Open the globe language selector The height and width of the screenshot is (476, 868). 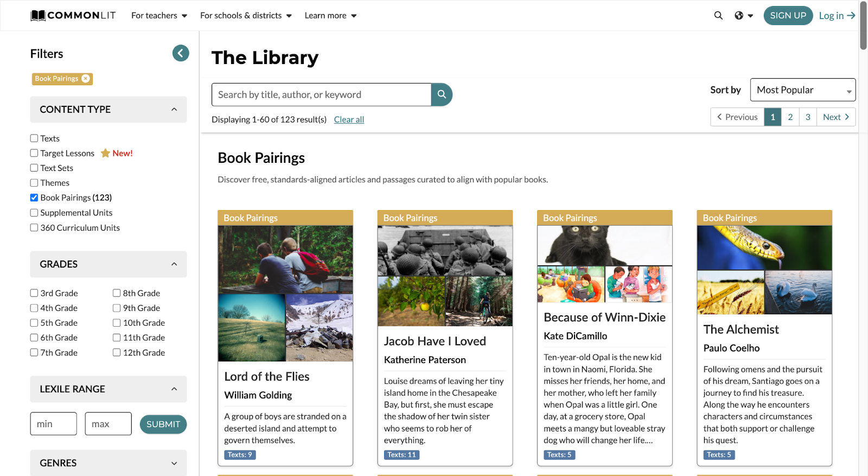pos(744,15)
